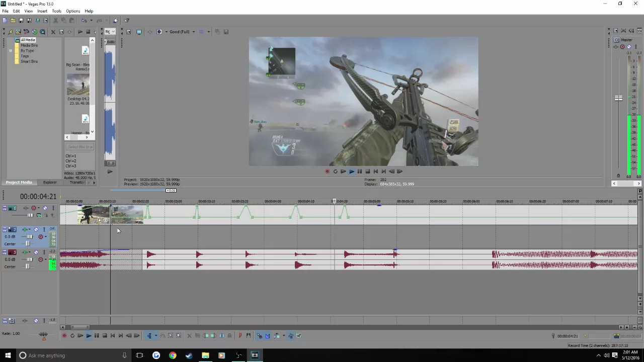The image size is (644, 362).
Task: Save the project with the floppy disk icon
Action: (x=21, y=21)
